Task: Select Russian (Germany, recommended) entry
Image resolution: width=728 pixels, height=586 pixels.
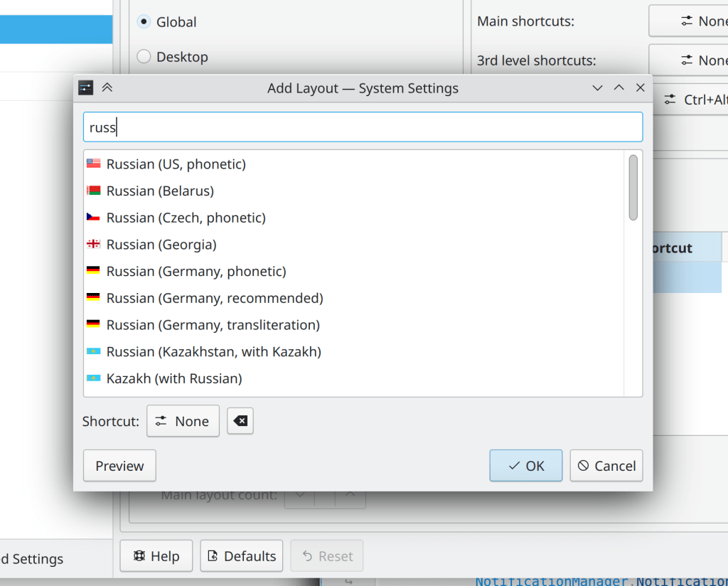Action: tap(215, 298)
